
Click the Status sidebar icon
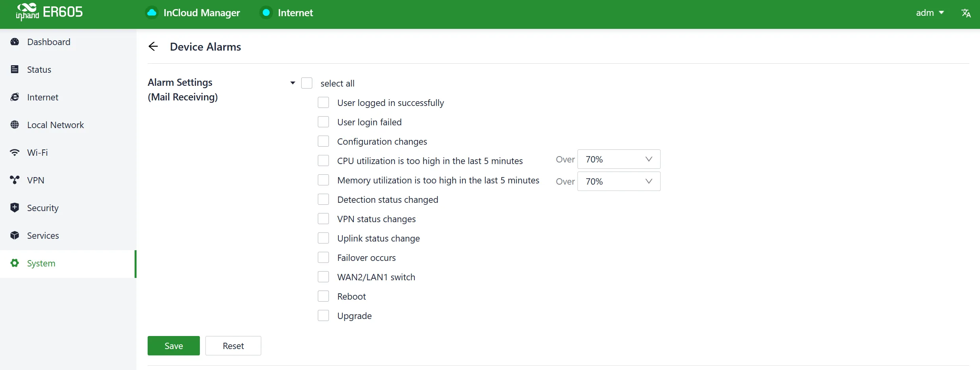point(15,70)
